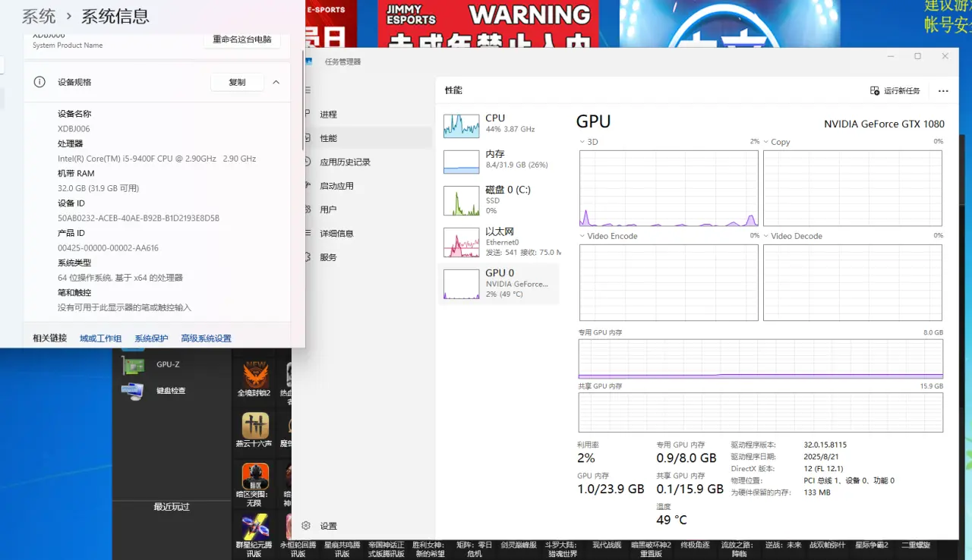Open the three-dot more options menu

[x=943, y=90]
